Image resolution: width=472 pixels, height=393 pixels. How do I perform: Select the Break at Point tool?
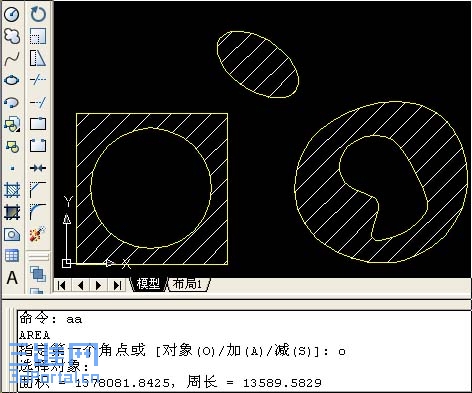(x=38, y=124)
